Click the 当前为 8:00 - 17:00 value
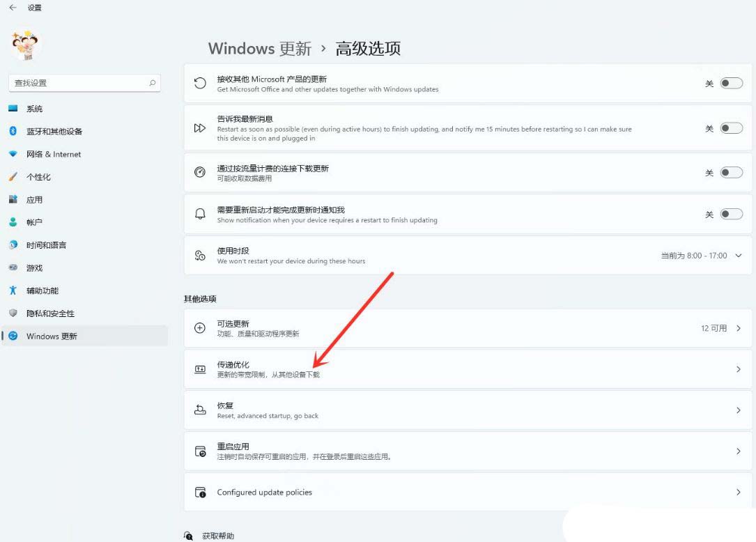This screenshot has height=542, width=756. point(694,256)
